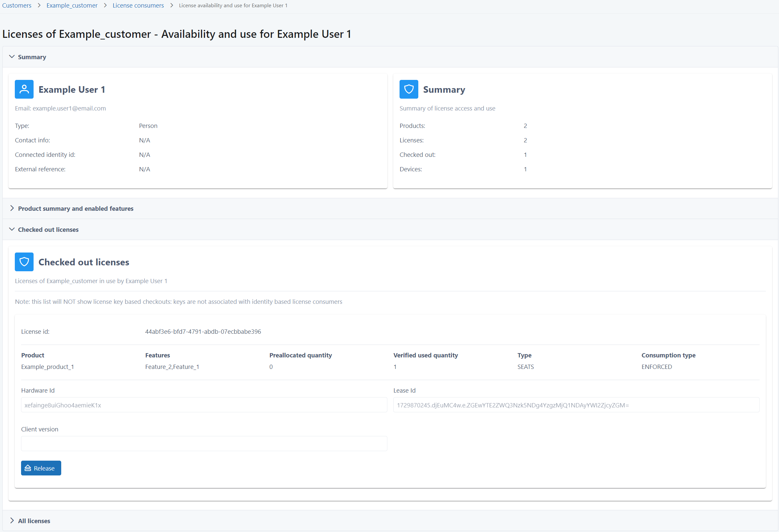Click the Consumption type column header
The width and height of the screenshot is (779, 532).
coord(668,355)
